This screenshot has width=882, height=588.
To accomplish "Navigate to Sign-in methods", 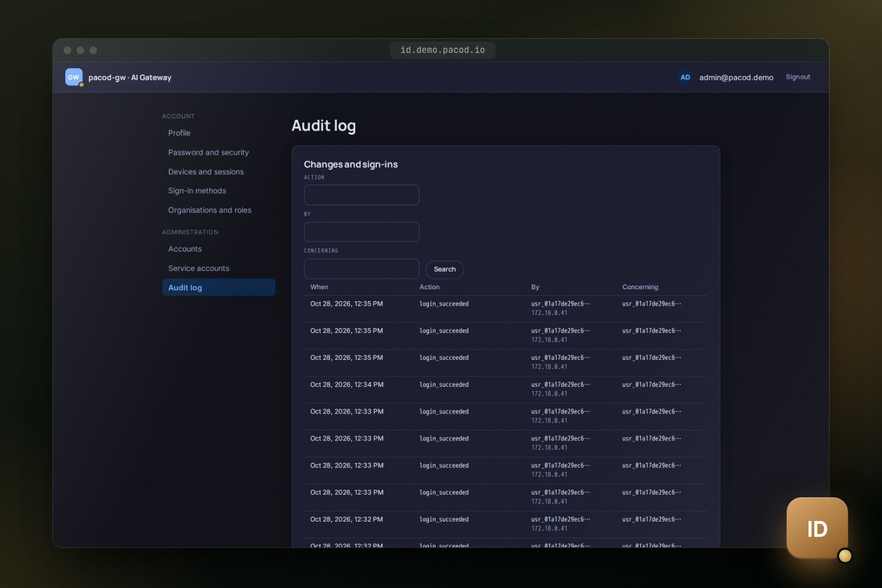I will click(x=197, y=191).
